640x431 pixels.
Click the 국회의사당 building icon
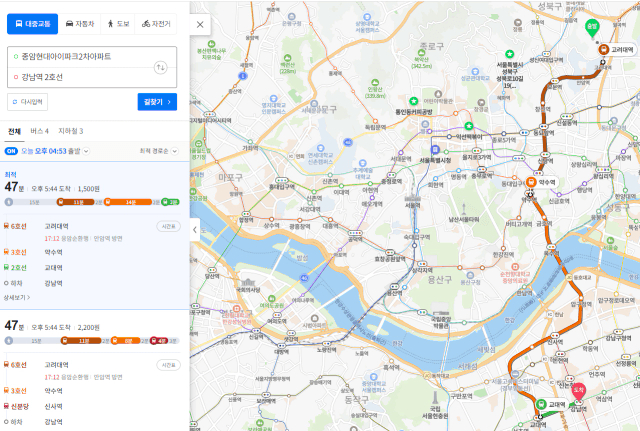248,282
